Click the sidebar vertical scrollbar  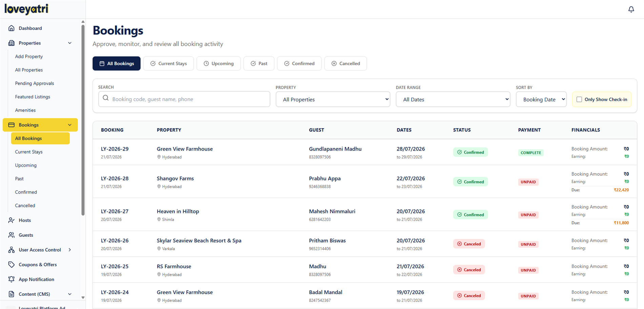[x=83, y=120]
